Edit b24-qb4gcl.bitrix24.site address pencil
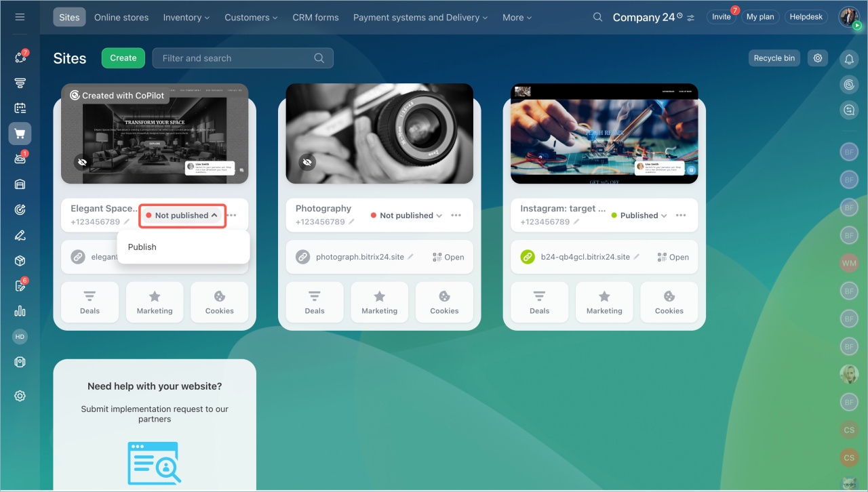Screen dimensions: 868x492 point(636,257)
